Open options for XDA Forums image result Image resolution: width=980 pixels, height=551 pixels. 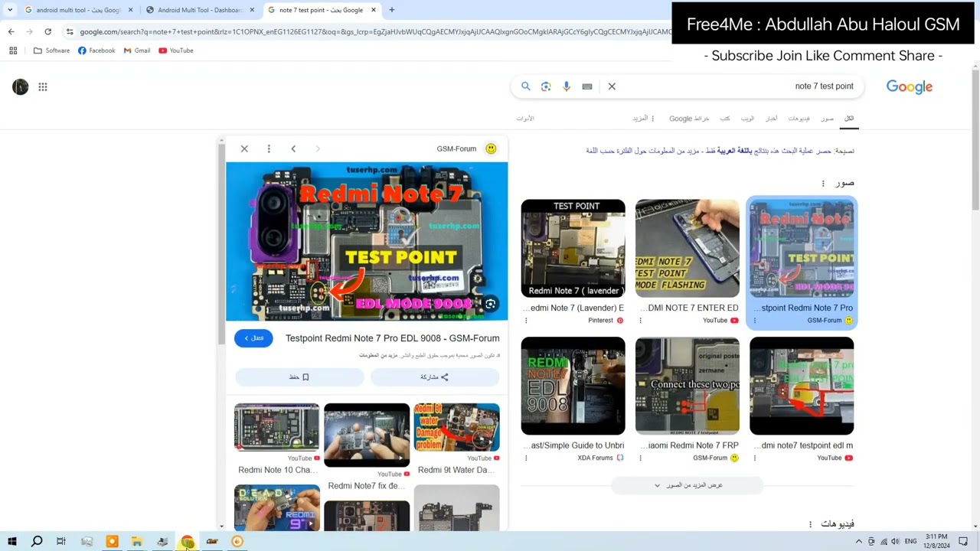(x=526, y=458)
